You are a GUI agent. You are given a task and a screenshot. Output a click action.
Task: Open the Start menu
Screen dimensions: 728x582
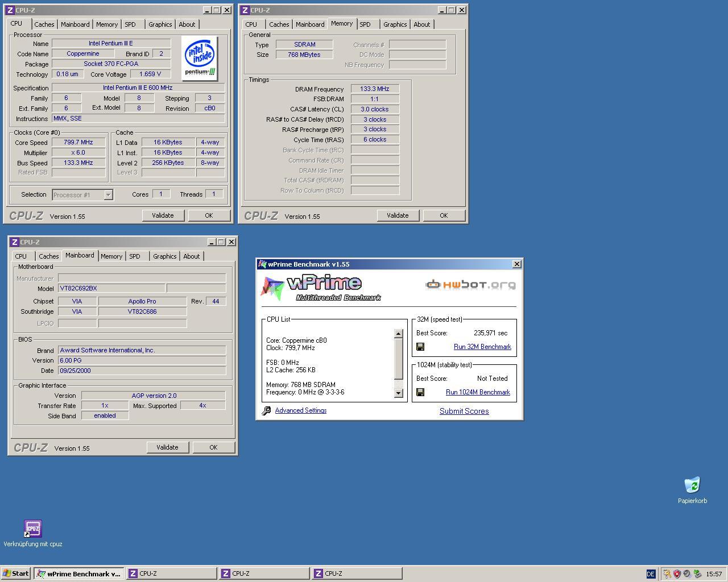[x=16, y=573]
